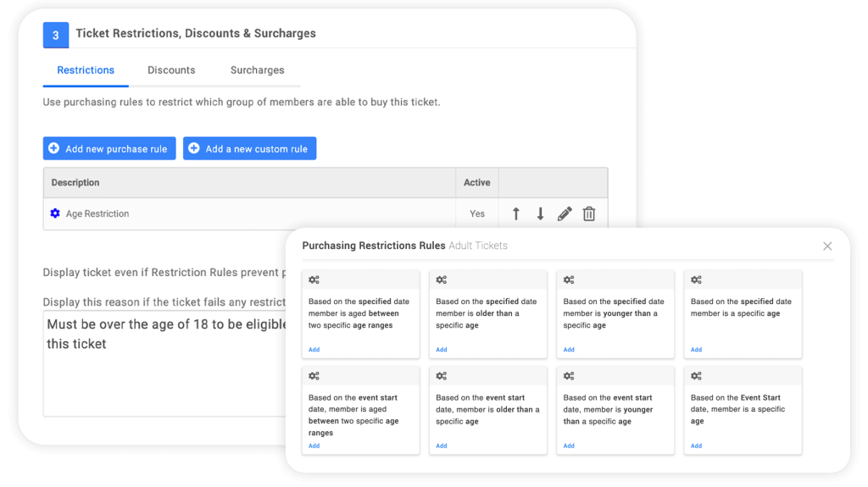
Task: Switch to the Discounts tab
Action: 171,70
